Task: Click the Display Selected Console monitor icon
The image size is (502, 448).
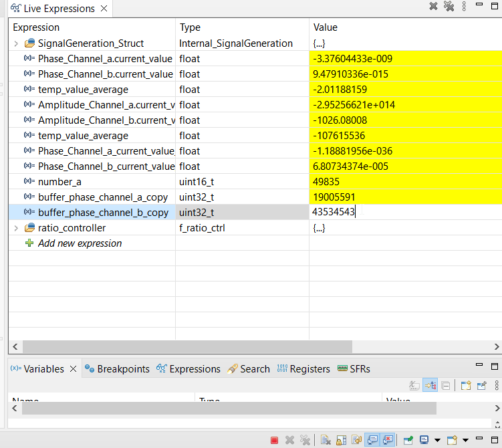Action: (x=424, y=441)
